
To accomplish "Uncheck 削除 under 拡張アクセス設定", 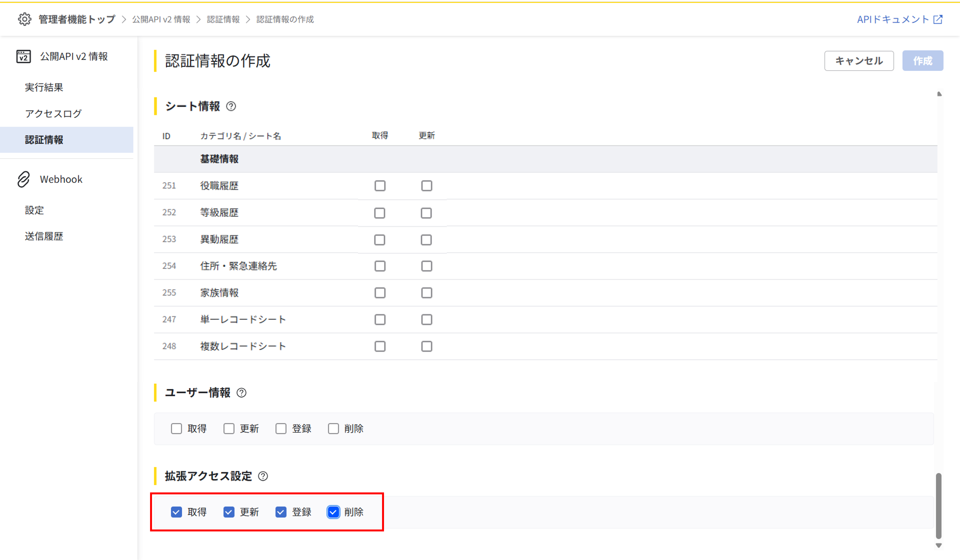I will point(333,512).
